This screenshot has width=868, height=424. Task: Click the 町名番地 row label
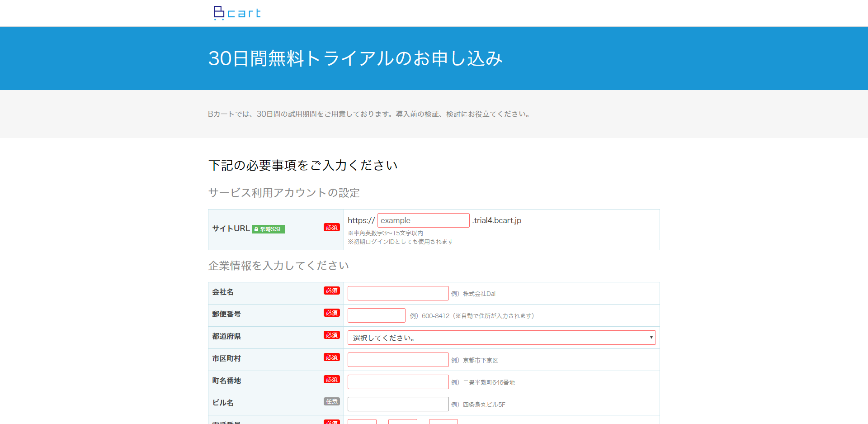pyautogui.click(x=226, y=381)
